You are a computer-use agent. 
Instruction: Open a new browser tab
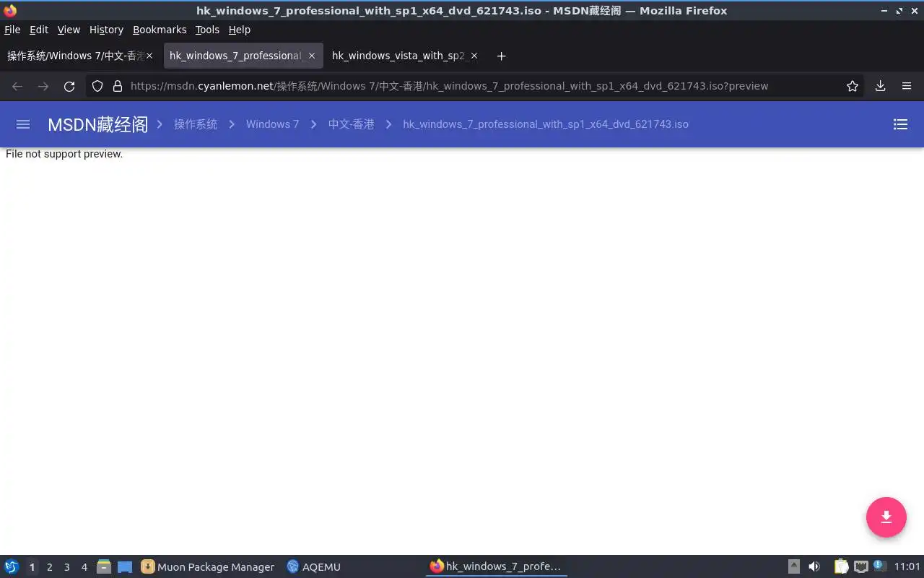pyautogui.click(x=501, y=56)
